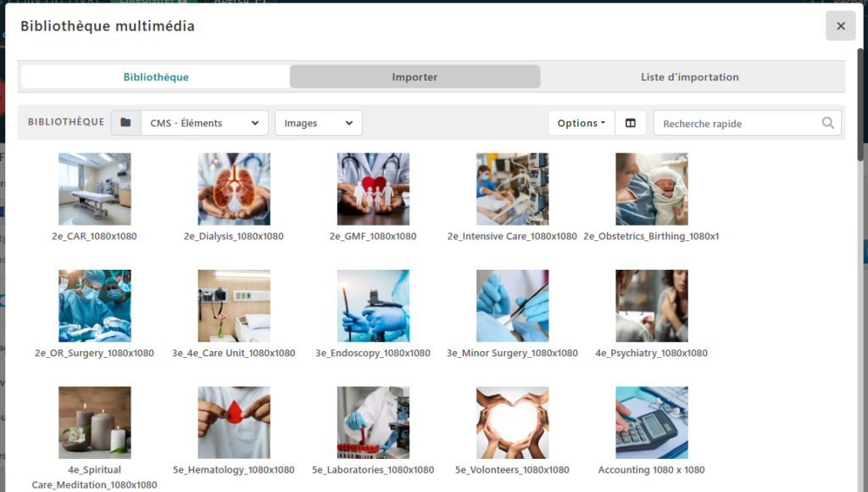Select the 3e_Endoscopy_1080x1080 thumbnail
This screenshot has height=492, width=868.
(373, 306)
